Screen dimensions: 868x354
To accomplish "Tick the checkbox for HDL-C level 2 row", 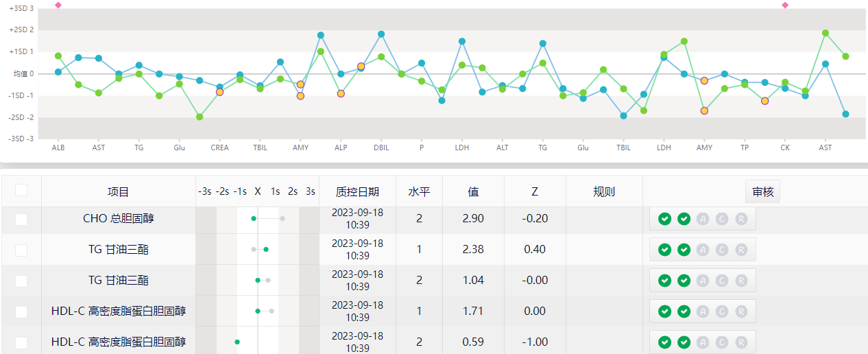I will click(x=21, y=342).
